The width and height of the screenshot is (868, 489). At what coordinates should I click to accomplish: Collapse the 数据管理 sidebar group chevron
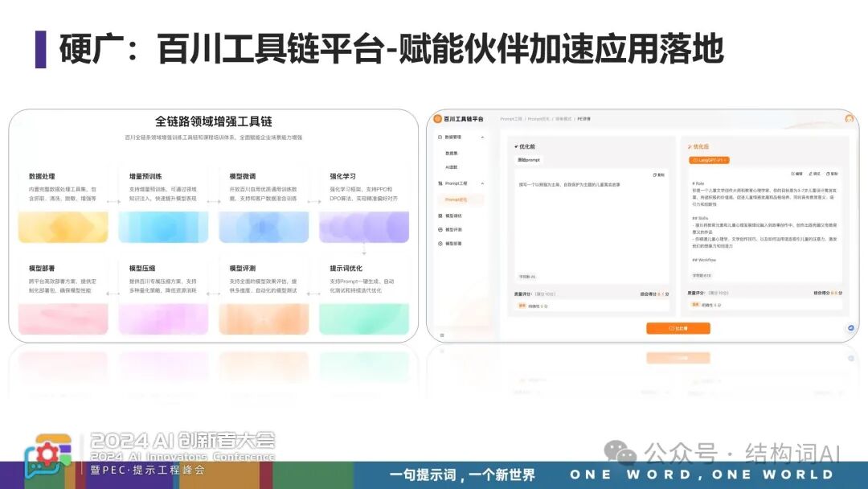(482, 137)
